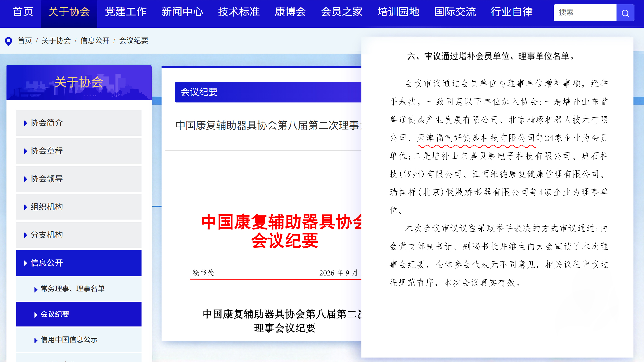Open 培训园地 navigation item
This screenshot has width=644, height=362.
pyautogui.click(x=398, y=12)
